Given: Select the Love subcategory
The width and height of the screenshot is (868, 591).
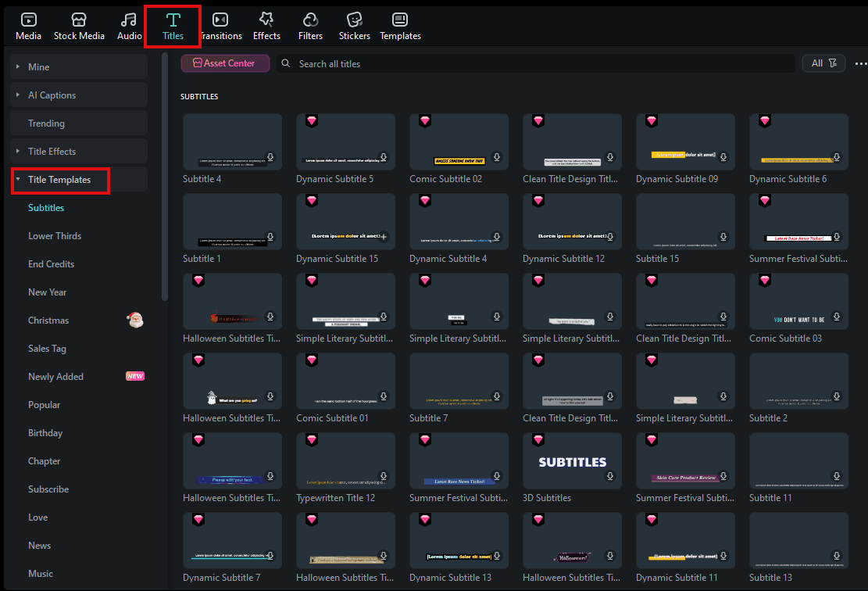Looking at the screenshot, I should click(x=38, y=518).
